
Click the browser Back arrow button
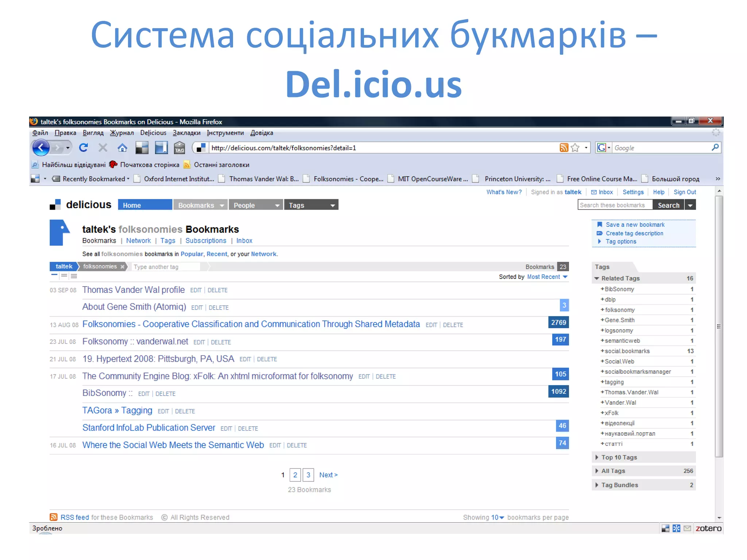(x=41, y=148)
